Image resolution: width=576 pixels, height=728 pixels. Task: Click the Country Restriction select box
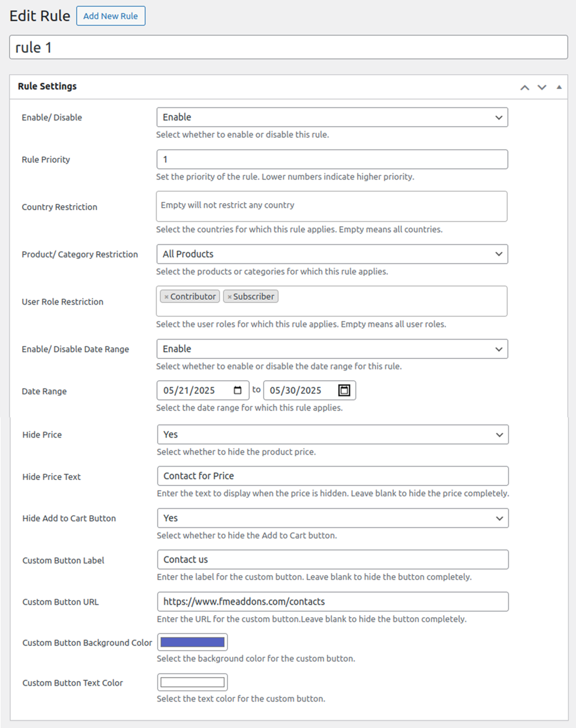click(331, 206)
